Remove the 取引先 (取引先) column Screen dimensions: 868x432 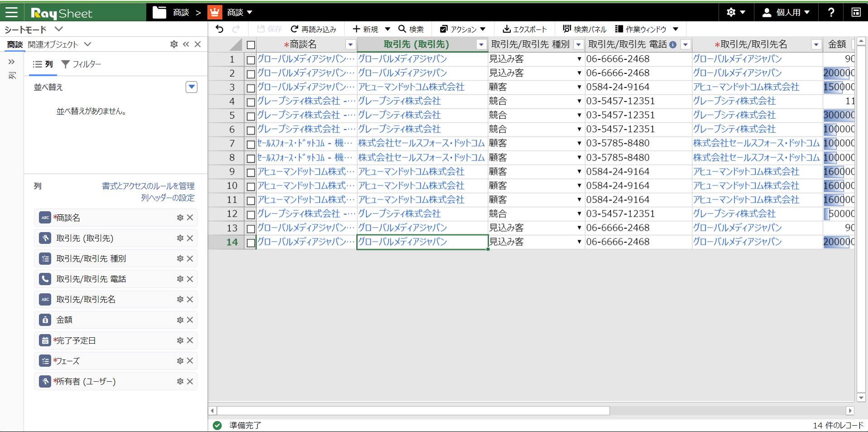(x=190, y=238)
